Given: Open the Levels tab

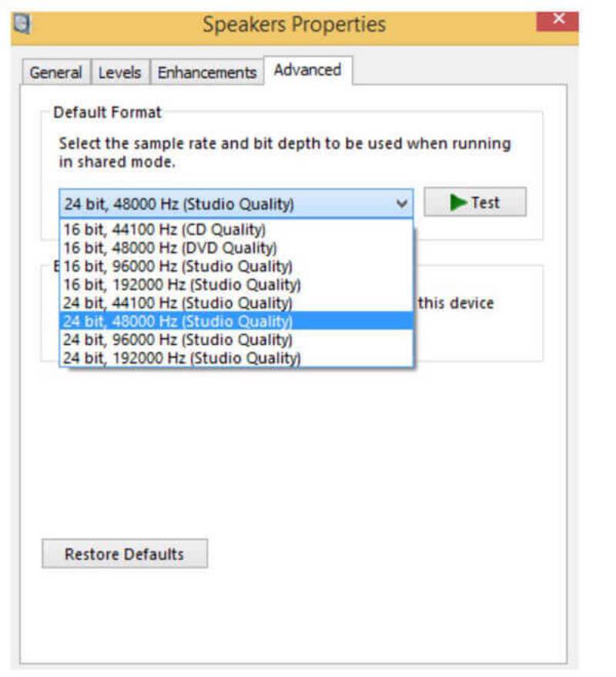Looking at the screenshot, I should click(x=119, y=72).
